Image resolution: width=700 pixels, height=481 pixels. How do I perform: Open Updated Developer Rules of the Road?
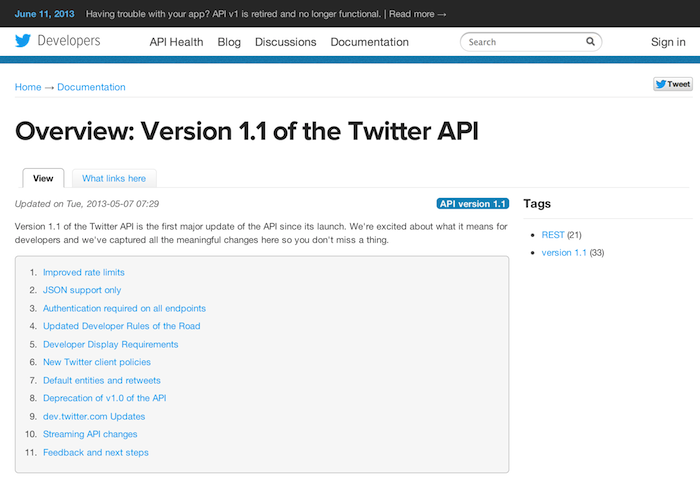(x=121, y=326)
